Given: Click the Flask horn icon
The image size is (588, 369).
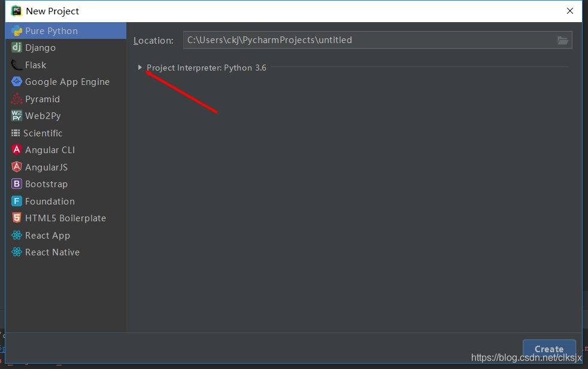Looking at the screenshot, I should point(17,65).
